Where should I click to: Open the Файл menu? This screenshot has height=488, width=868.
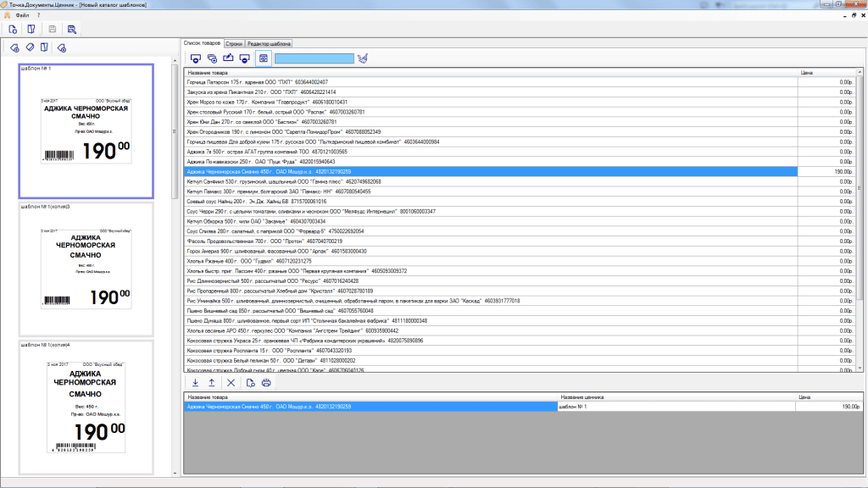[x=22, y=15]
